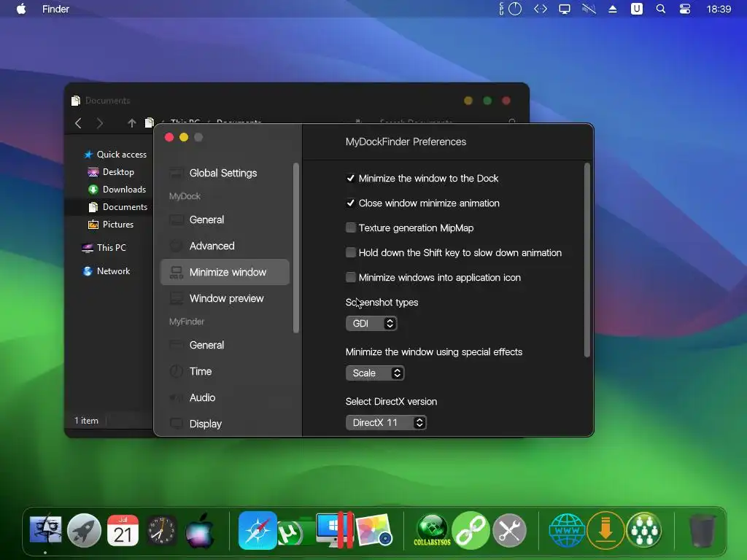Open Downloads in Documents window sidebar
This screenshot has width=747, height=560.
click(x=117, y=190)
